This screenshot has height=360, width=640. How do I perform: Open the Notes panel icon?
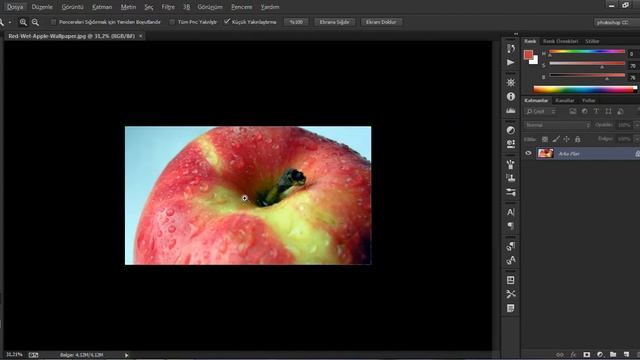coord(511,308)
